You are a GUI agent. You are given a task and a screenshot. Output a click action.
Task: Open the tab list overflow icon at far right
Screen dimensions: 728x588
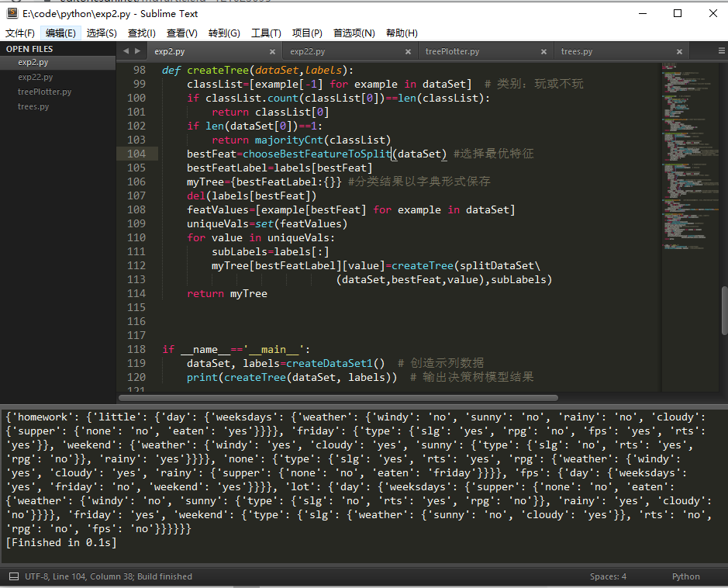click(721, 50)
